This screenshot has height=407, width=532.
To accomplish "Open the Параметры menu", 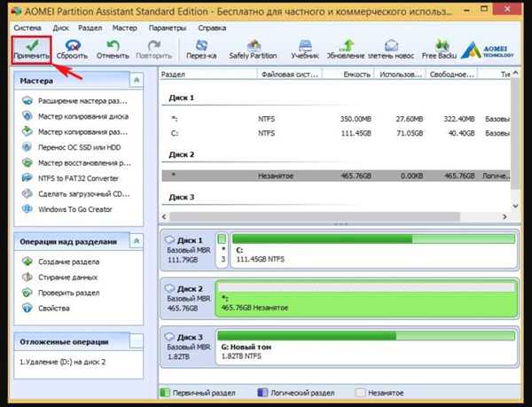I will (x=168, y=27).
